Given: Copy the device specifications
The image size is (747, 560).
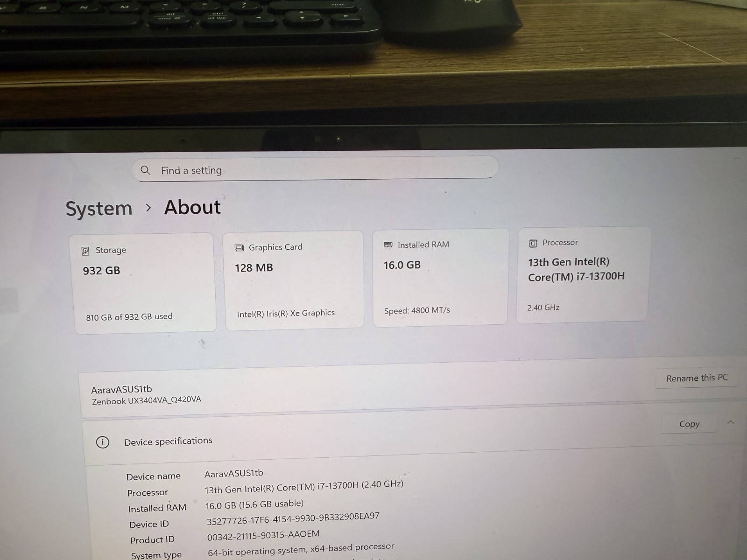Looking at the screenshot, I should [x=689, y=424].
